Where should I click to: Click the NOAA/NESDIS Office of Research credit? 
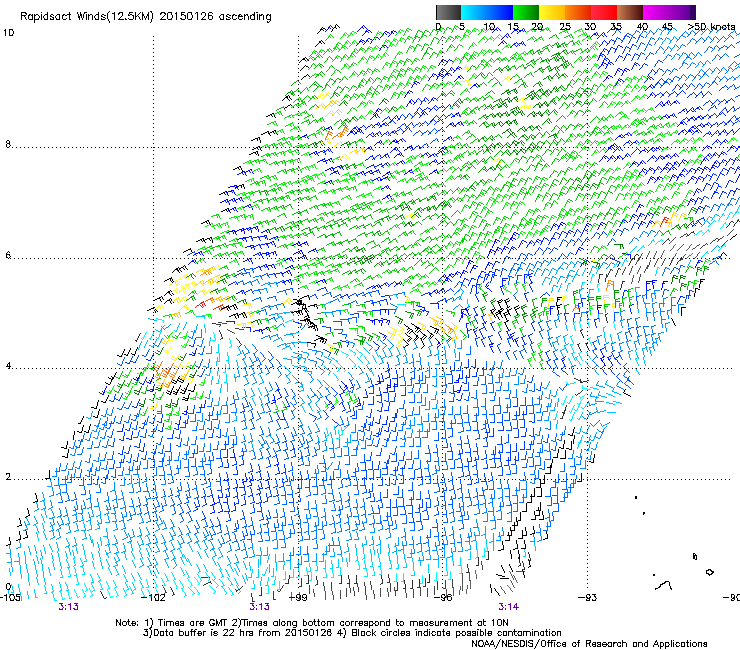tap(589, 644)
